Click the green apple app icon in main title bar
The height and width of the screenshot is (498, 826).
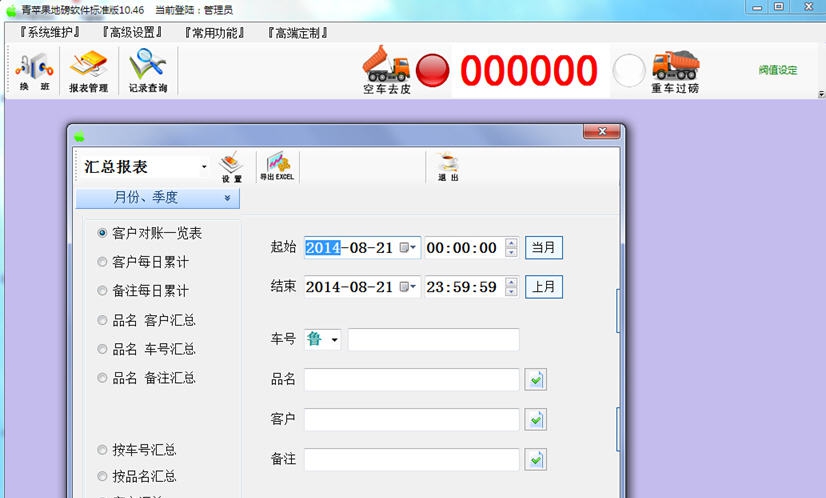11,10
